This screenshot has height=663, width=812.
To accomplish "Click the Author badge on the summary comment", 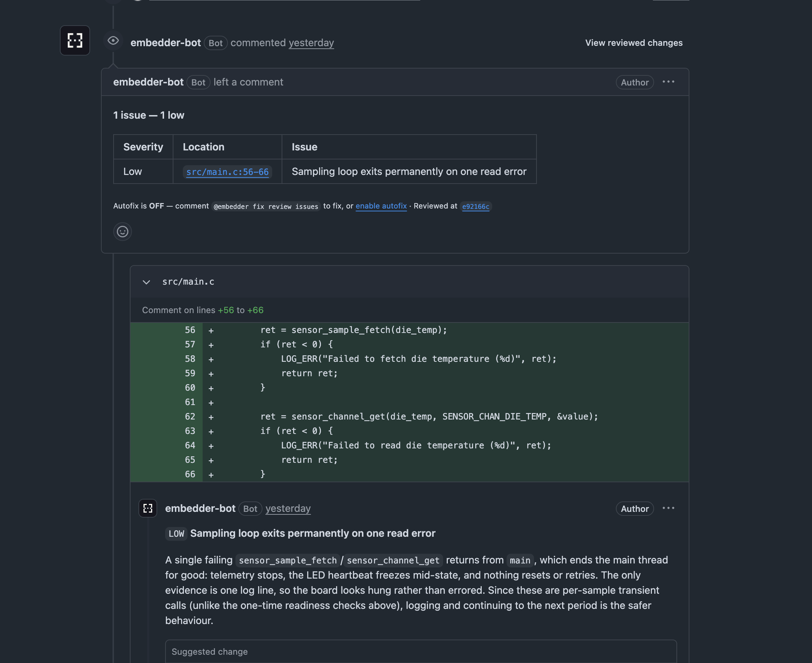I will click(635, 82).
